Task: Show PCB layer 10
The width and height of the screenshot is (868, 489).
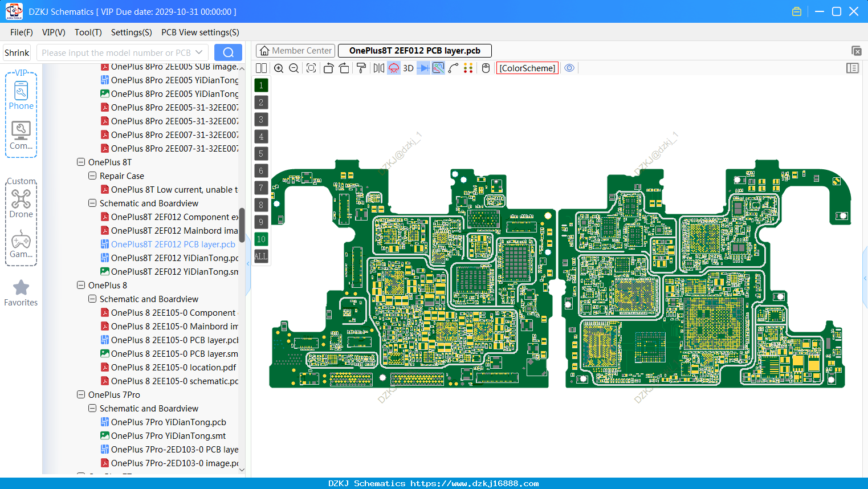Action: 261,239
